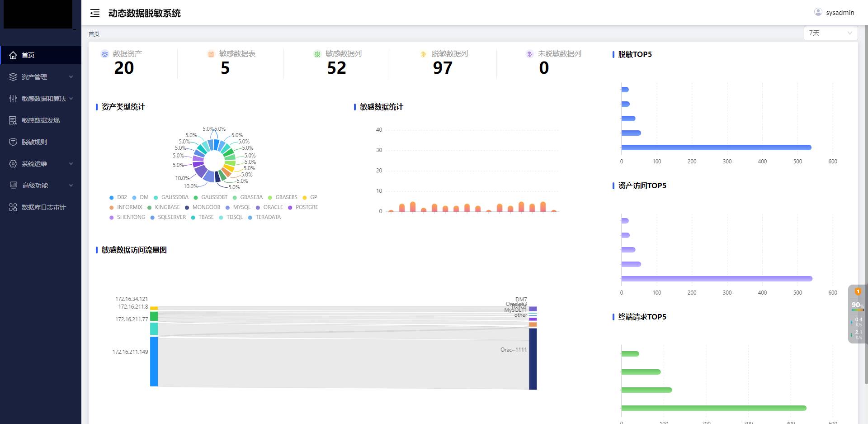Click the home icon beside 首页
This screenshot has width=868, height=424.
[x=13, y=55]
